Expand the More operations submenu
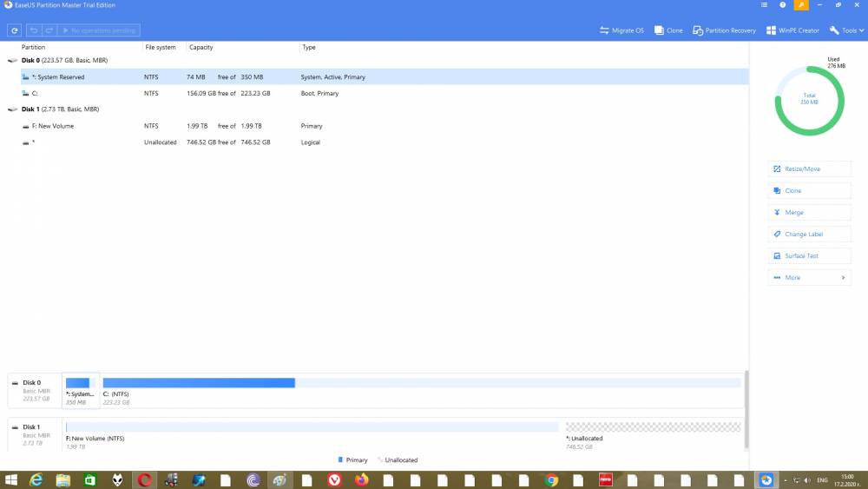This screenshot has height=489, width=868. (809, 277)
